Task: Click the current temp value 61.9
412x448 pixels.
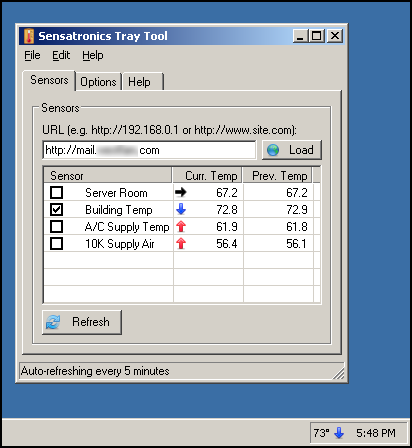Action: point(227,227)
